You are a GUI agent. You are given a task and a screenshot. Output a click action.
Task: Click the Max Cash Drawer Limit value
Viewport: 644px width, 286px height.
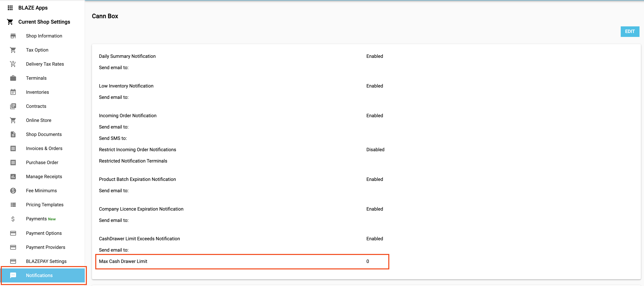coord(368,261)
